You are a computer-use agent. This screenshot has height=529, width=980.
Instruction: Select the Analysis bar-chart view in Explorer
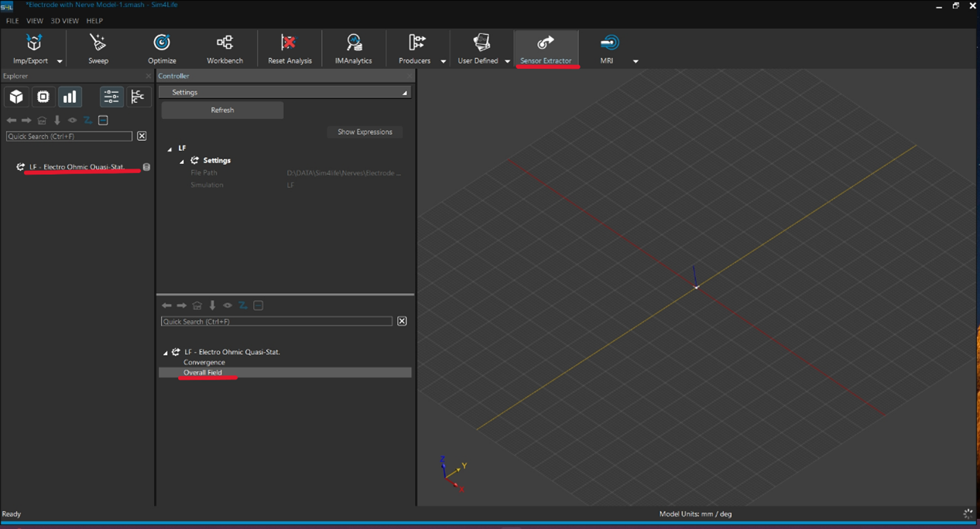[70, 97]
